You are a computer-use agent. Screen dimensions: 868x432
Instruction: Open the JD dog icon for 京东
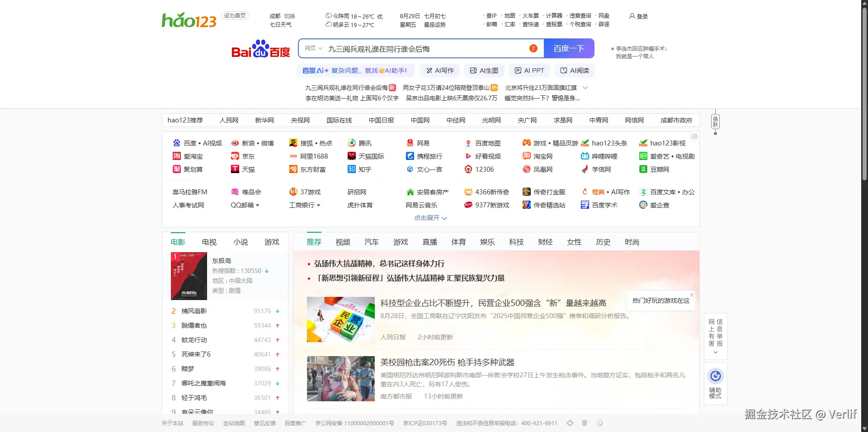(235, 156)
